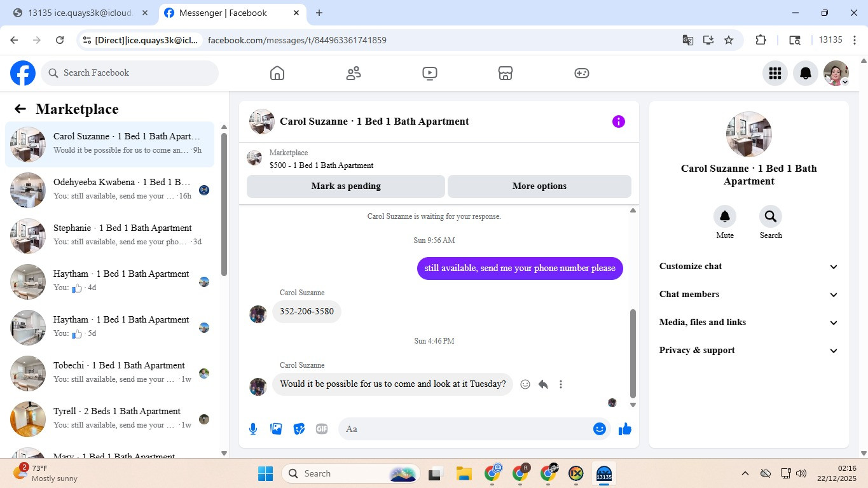Click Carol Suzanne's avatar beside the phone number
The width and height of the screenshot is (868, 488).
pos(258,314)
